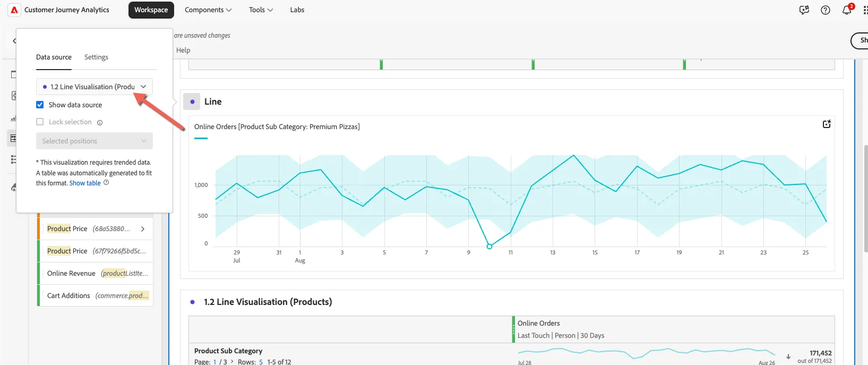
Task: Open the 1.2 Line Visualisation data source dropdown
Action: point(94,87)
